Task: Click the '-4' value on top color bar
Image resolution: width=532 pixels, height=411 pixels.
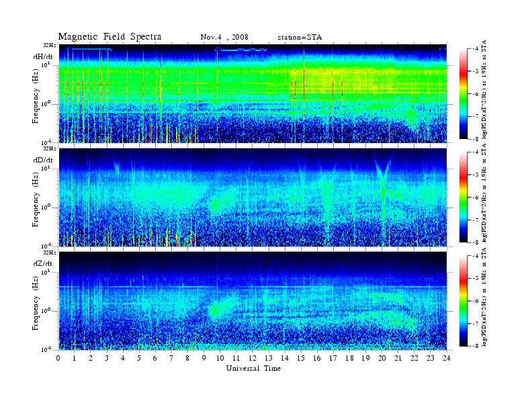Action: pyautogui.click(x=476, y=49)
